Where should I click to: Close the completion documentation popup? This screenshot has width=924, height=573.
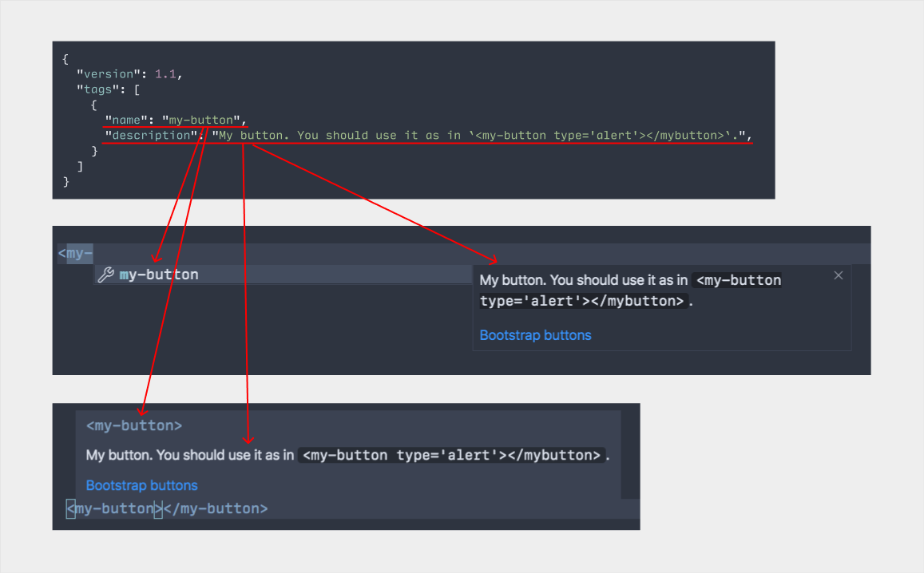pyautogui.click(x=838, y=275)
